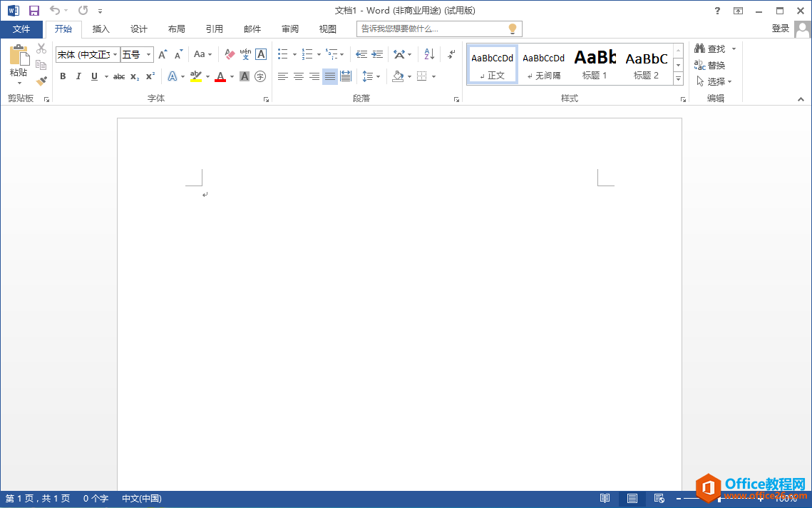Expand the numbering list dropdown
This screenshot has width=812, height=508.
[x=319, y=54]
